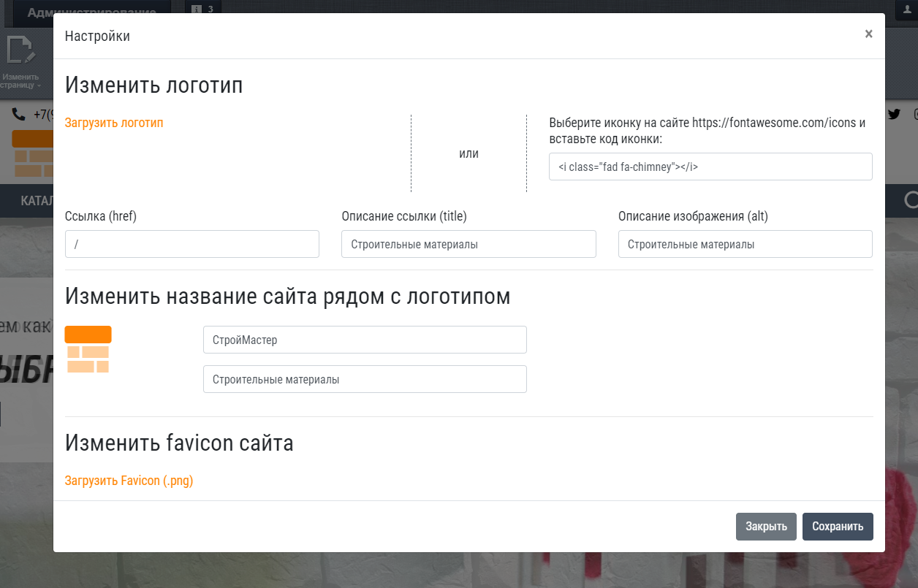Open the notifications counter showing 3

click(205, 9)
